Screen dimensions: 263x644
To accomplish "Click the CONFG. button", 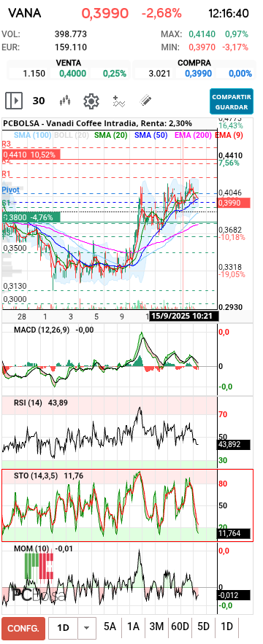I will click(x=23, y=629).
